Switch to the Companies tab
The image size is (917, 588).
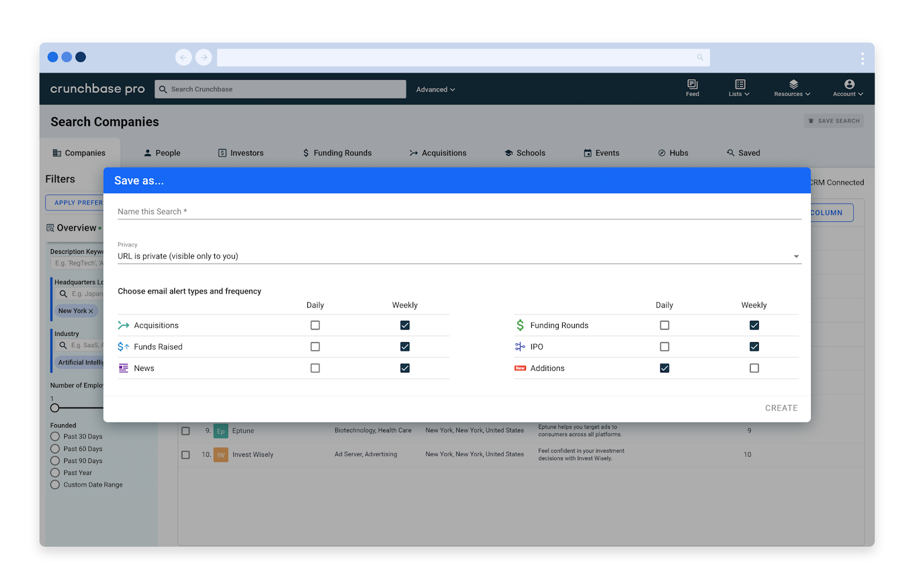pyautogui.click(x=79, y=153)
